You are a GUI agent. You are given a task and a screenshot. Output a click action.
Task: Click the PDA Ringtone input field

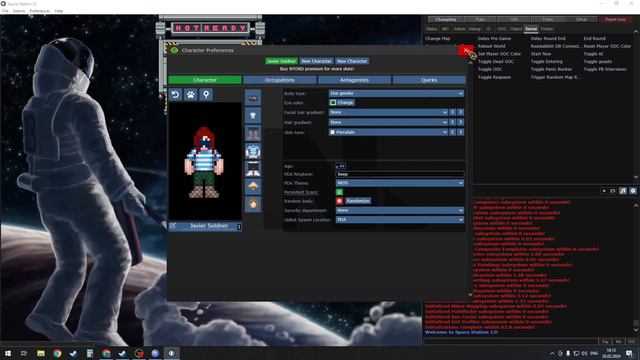pyautogui.click(x=400, y=174)
